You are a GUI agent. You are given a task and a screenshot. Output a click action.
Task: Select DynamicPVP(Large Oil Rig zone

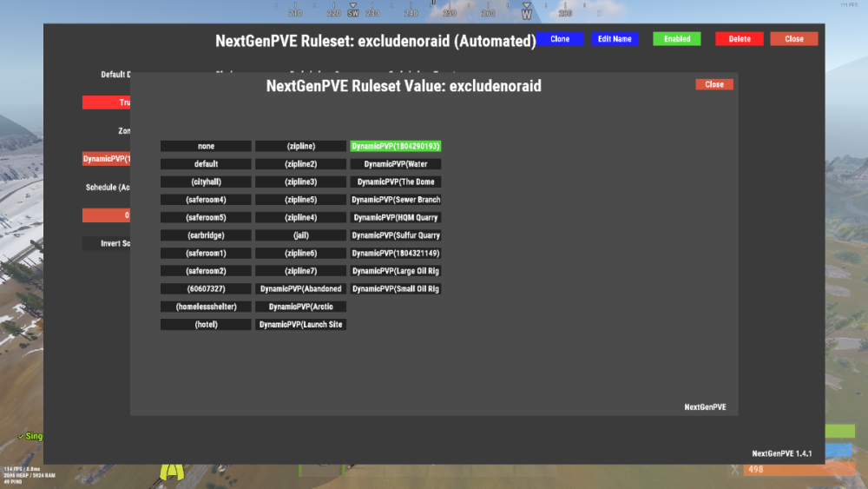click(x=396, y=271)
